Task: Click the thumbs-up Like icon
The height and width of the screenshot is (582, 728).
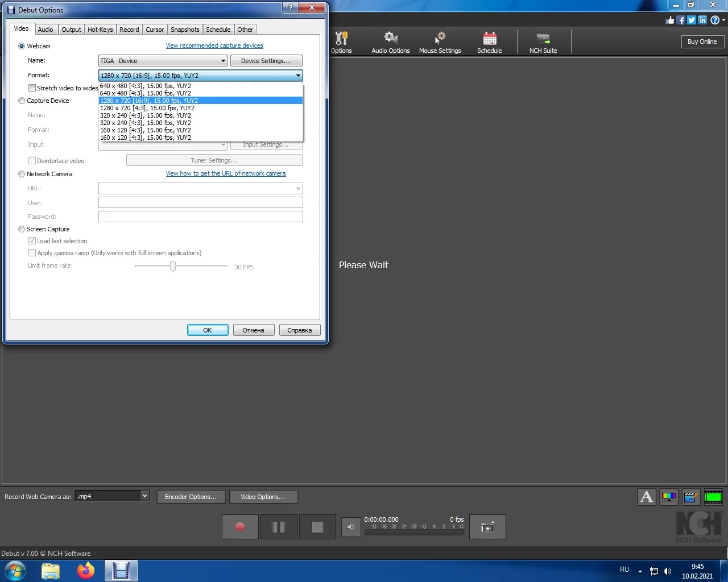Action: point(670,20)
